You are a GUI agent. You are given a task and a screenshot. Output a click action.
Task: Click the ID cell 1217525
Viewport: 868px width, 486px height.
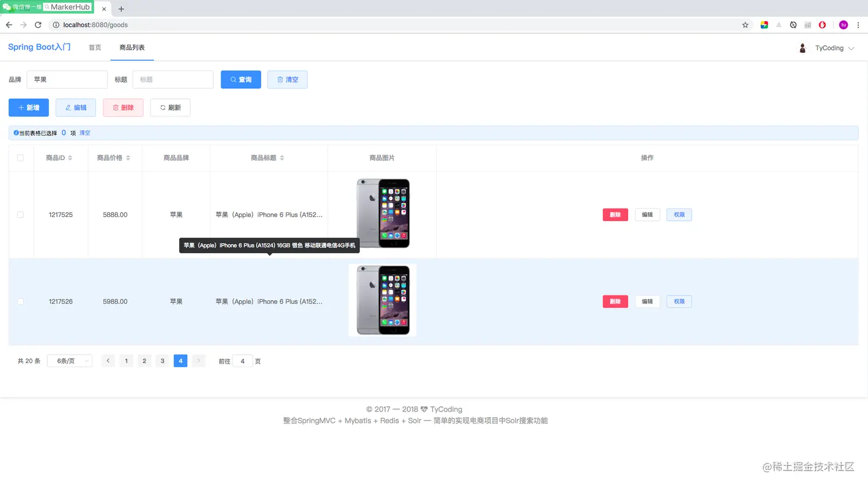click(x=61, y=215)
